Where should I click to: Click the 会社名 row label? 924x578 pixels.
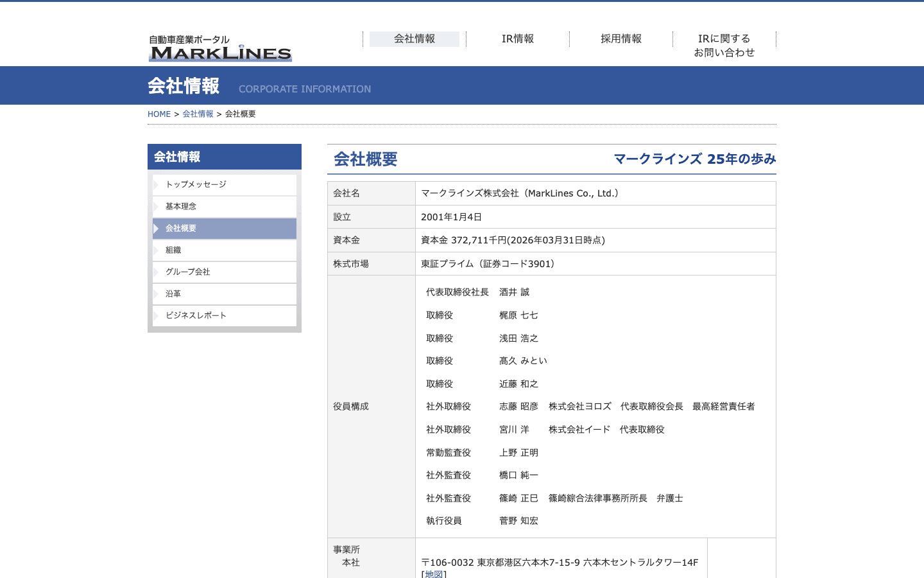346,193
